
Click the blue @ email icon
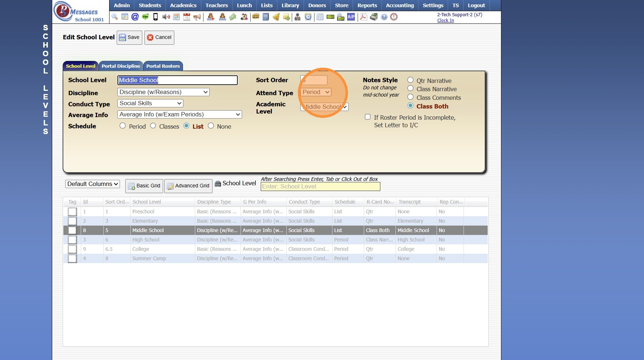(135, 17)
